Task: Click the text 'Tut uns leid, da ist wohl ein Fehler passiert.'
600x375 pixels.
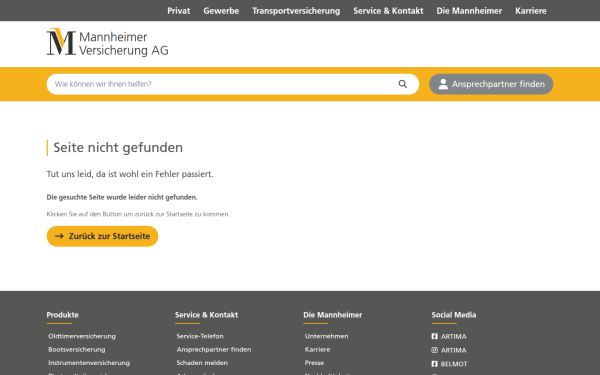Action: pyautogui.click(x=130, y=174)
